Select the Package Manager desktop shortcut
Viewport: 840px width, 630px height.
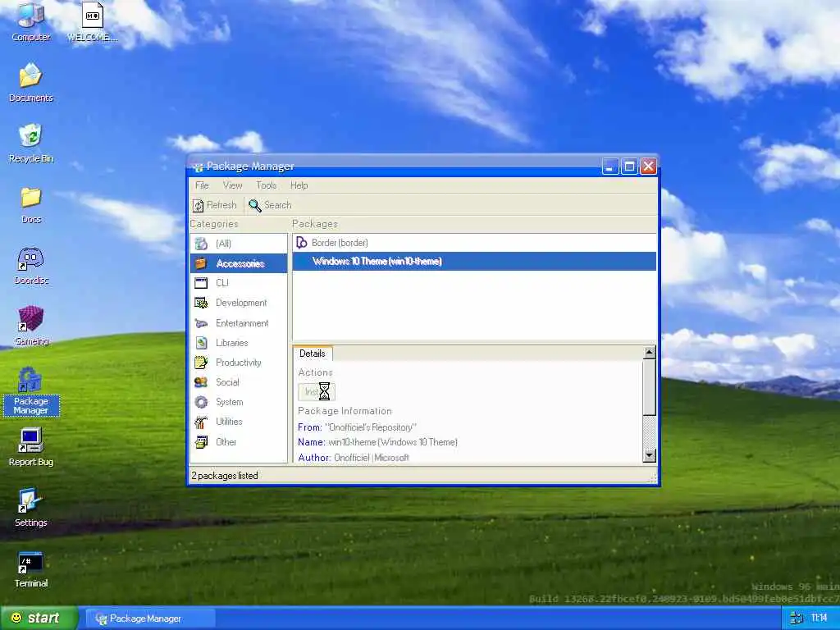pyautogui.click(x=30, y=391)
